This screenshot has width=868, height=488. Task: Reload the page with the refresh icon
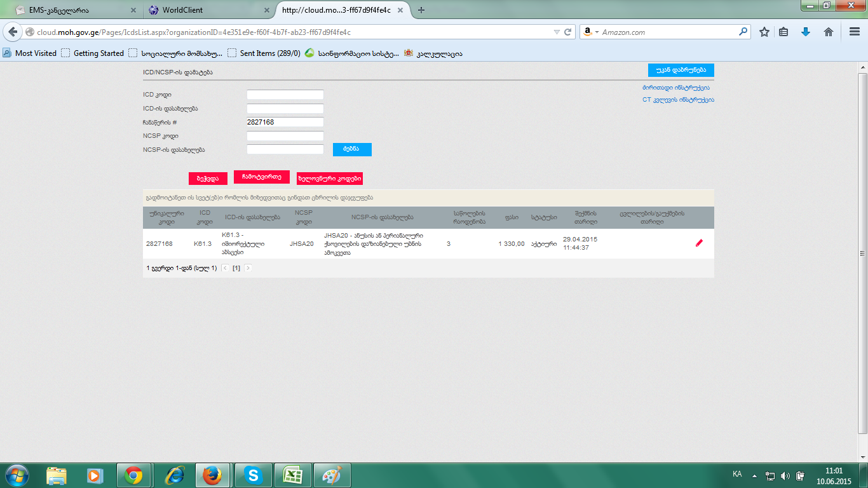click(569, 32)
